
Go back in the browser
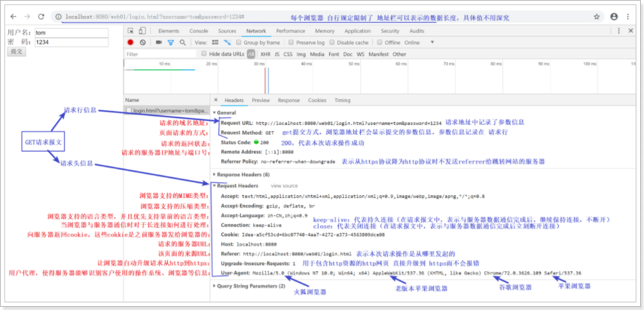click(13, 17)
